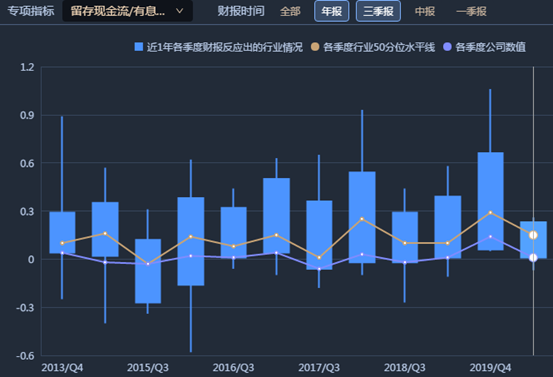Toggle orange circle legend for 50分位水平线
The width and height of the screenshot is (553, 377).
click(x=315, y=47)
